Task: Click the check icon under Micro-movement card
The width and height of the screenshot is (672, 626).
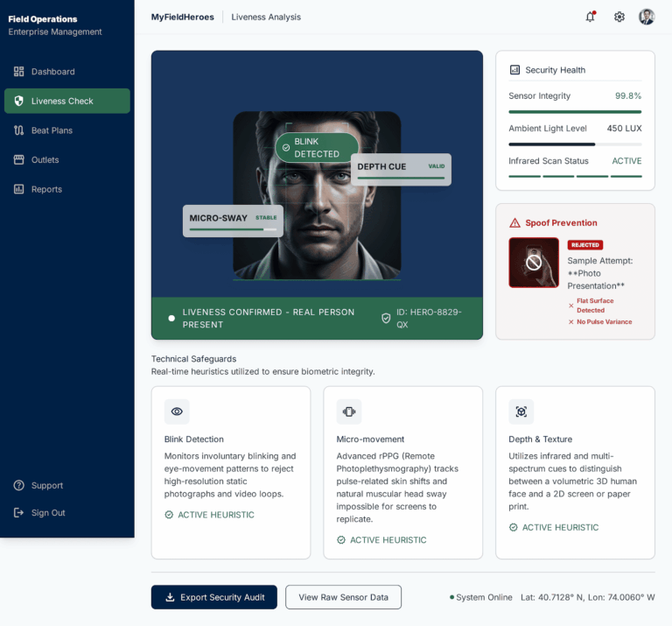Action: point(341,540)
